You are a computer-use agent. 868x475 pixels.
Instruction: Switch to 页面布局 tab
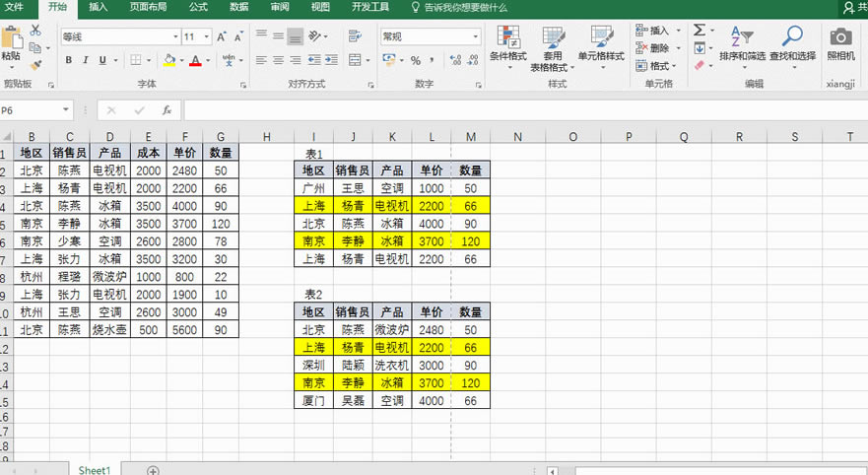pyautogui.click(x=148, y=7)
